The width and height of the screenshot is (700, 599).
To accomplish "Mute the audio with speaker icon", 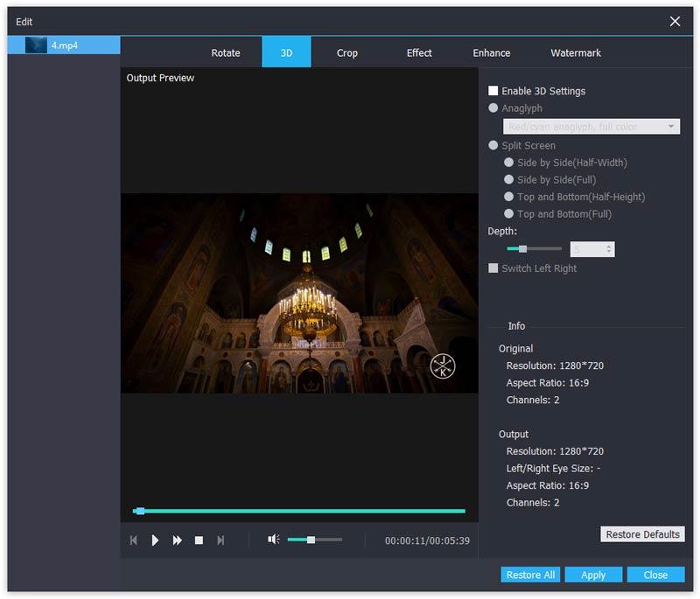I will 273,540.
